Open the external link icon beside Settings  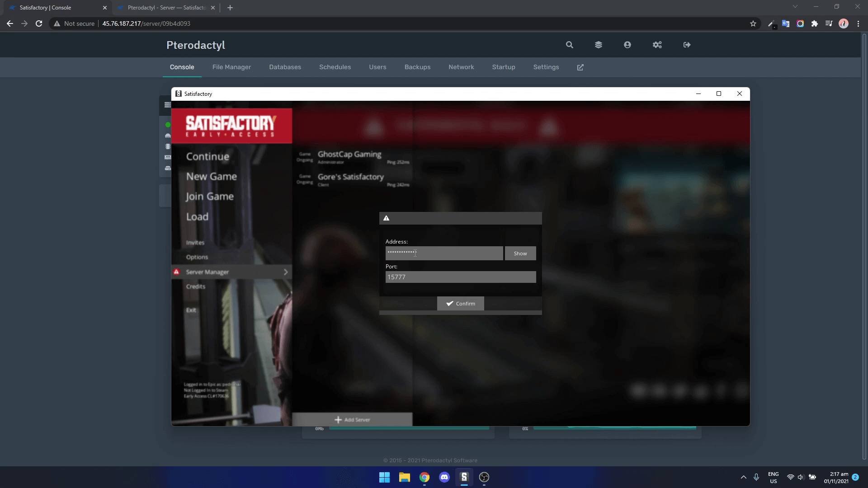click(580, 67)
